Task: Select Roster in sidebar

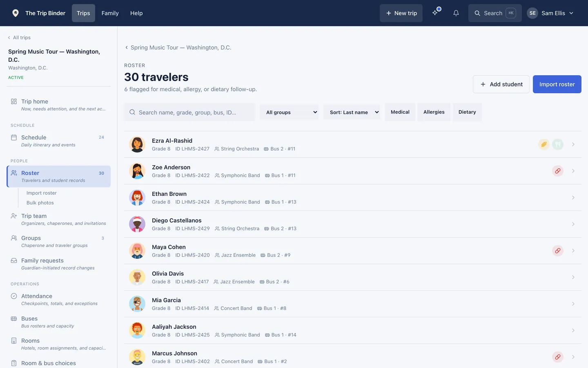Action: coord(59,176)
